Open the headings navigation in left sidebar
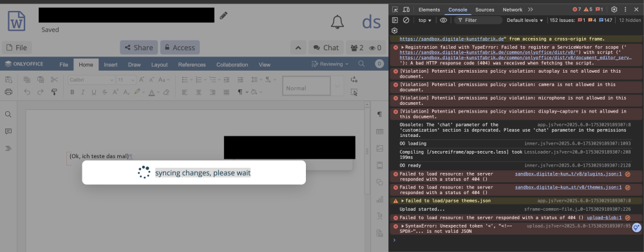Viewport: 644px width, 252px height. [x=8, y=148]
